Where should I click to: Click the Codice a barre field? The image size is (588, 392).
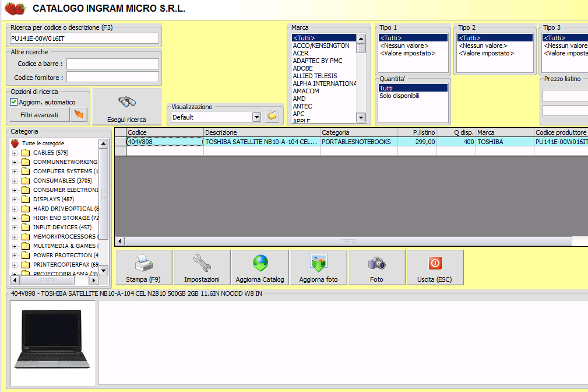point(112,64)
